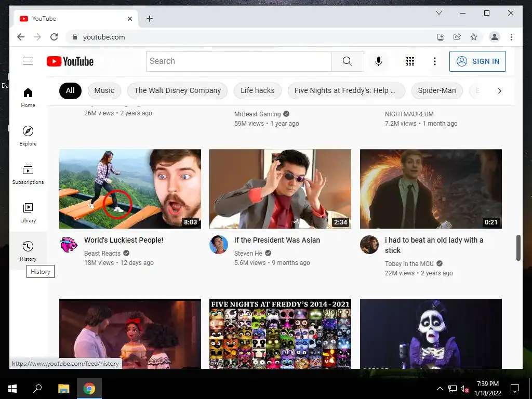Click Chrome in the taskbar
The image size is (532, 399).
[89, 389]
